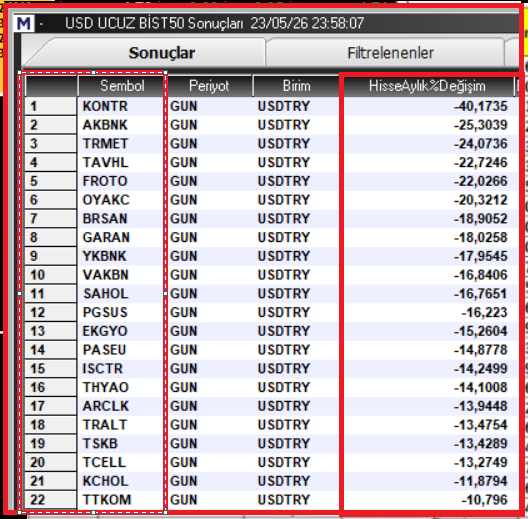Click the value -16,7651 for SAHOL
The width and height of the screenshot is (528, 519).
tap(481, 294)
